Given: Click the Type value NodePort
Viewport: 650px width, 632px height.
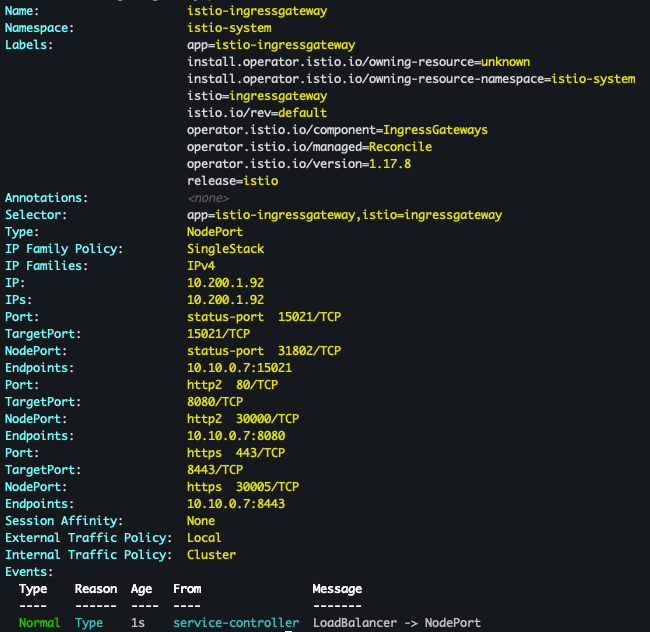Looking at the screenshot, I should [x=215, y=232].
